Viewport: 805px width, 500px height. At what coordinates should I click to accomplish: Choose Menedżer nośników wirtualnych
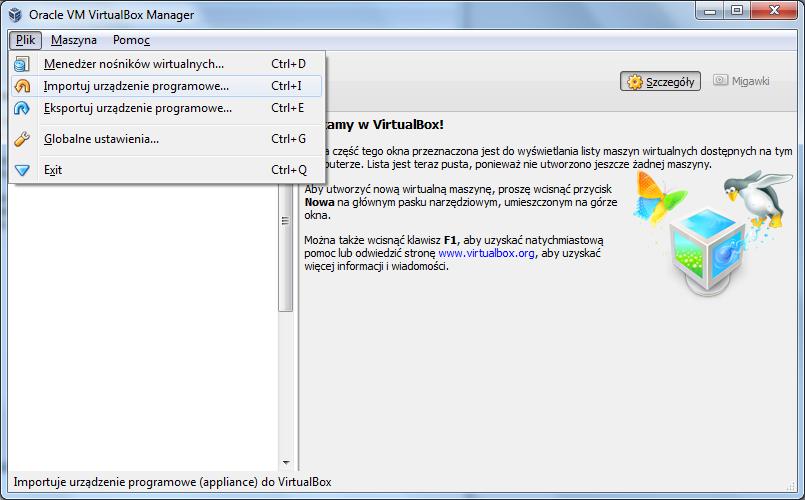point(166,64)
